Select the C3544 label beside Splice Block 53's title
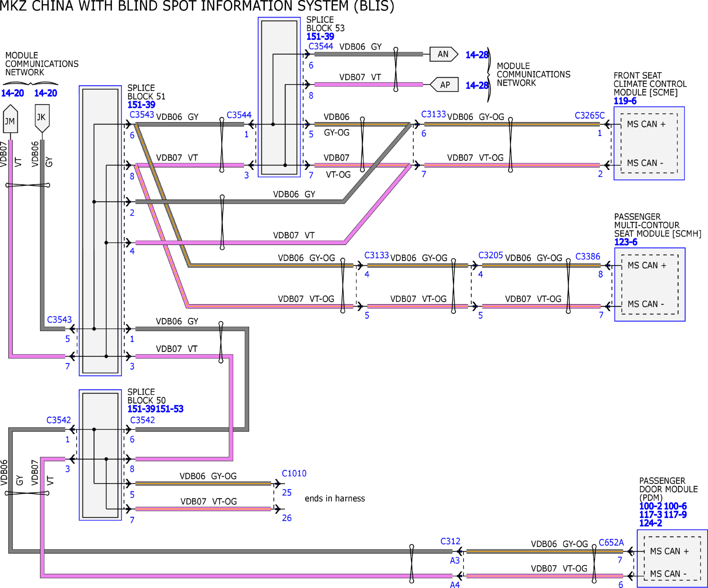 321,47
